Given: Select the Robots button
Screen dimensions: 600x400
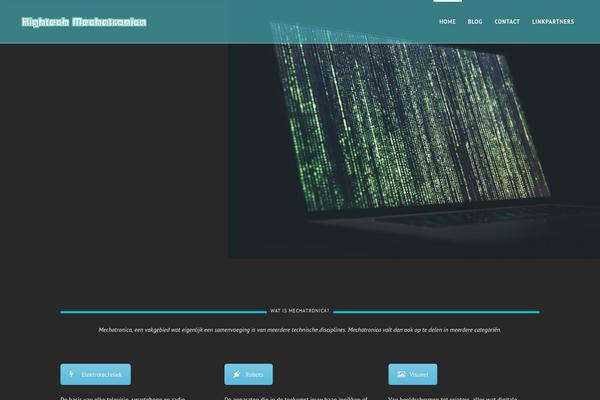Looking at the screenshot, I should tap(249, 374).
